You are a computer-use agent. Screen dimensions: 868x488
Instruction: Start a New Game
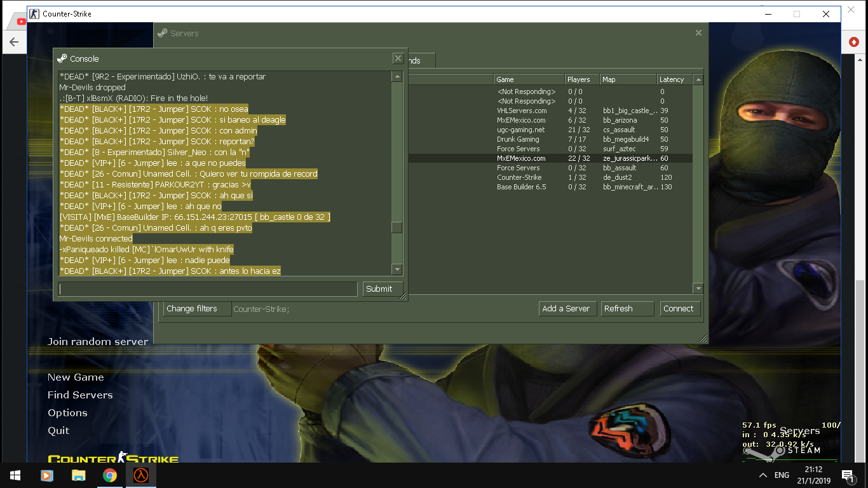point(76,377)
